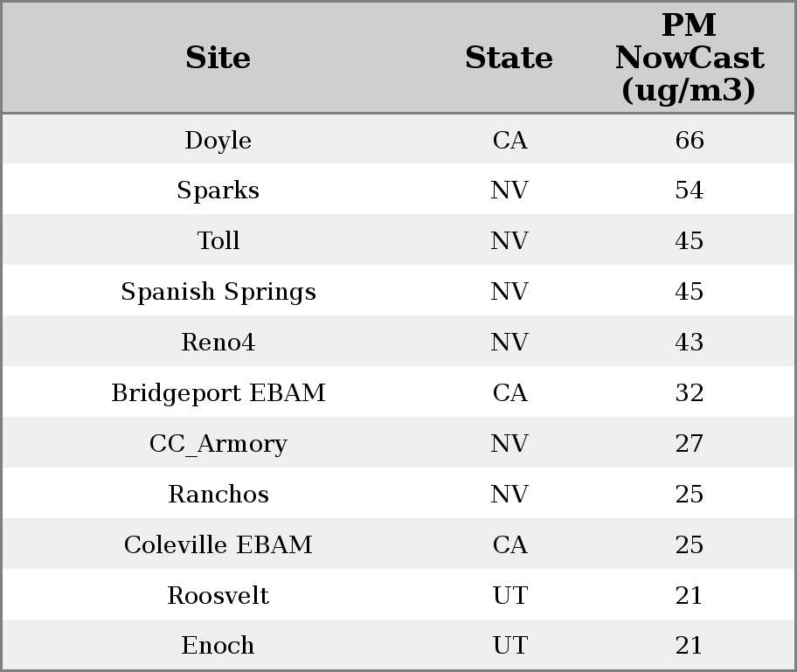Click the CC_Armory site name
The height and width of the screenshot is (672, 797).
218,444
